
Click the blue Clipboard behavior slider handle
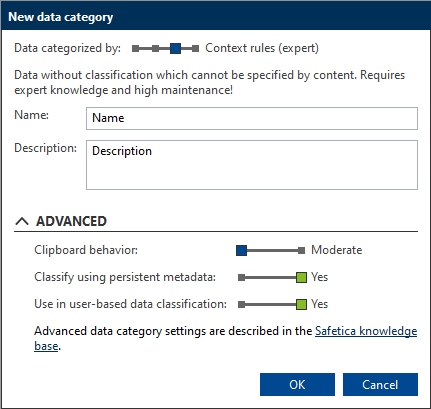[x=241, y=250]
